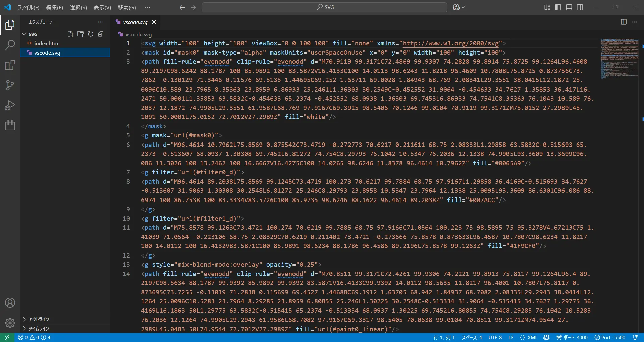Image resolution: width=644 pixels, height=342 pixels.
Task: Open the Copilot dropdown arrow
Action: [463, 7]
